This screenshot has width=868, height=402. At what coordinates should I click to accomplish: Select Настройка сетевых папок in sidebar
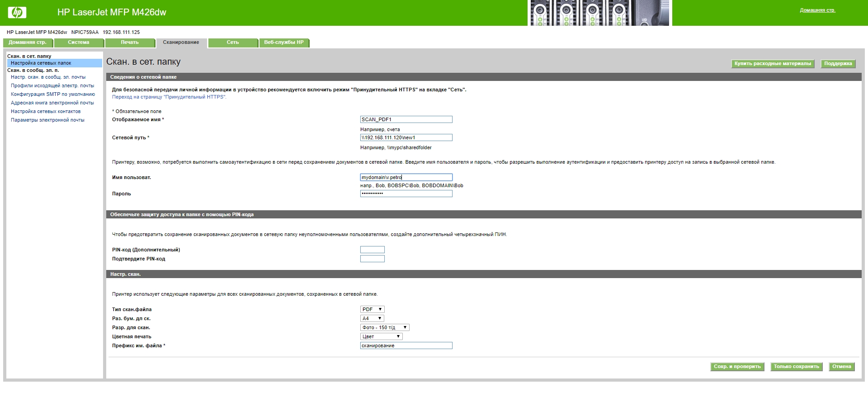tap(54, 63)
